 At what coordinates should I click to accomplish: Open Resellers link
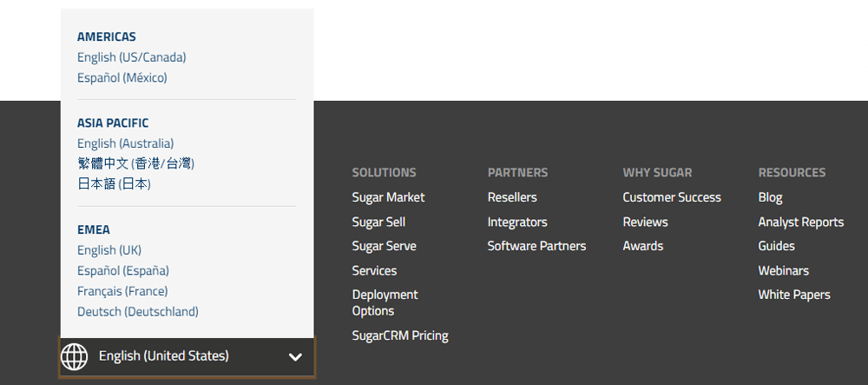(513, 197)
